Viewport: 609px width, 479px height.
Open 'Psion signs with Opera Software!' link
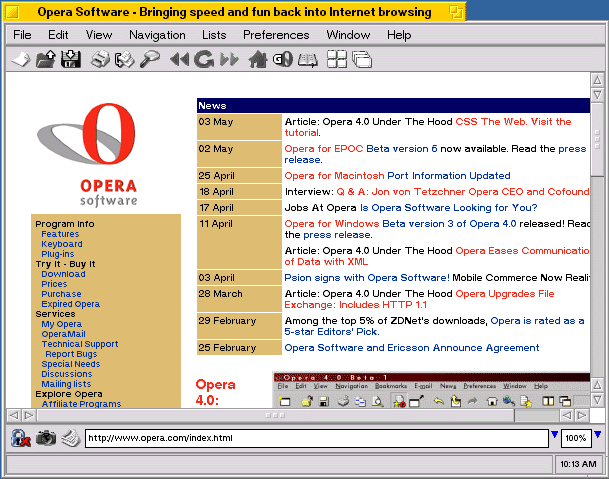(367, 278)
